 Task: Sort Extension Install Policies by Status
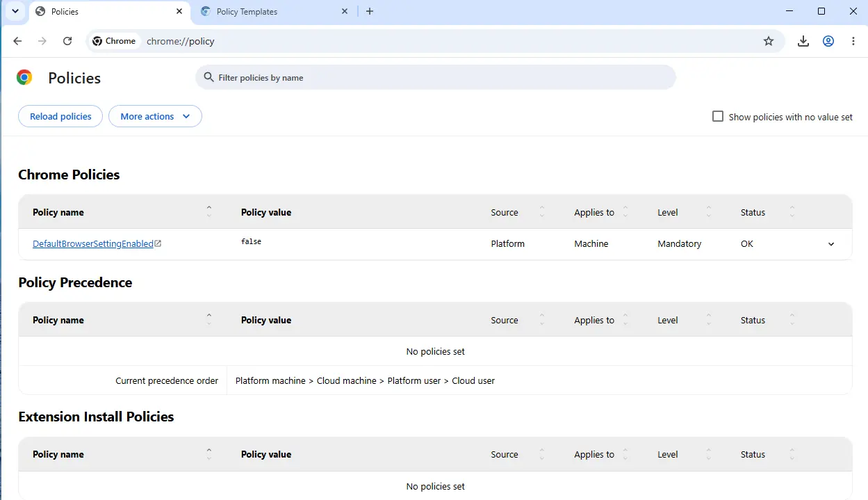click(x=792, y=454)
